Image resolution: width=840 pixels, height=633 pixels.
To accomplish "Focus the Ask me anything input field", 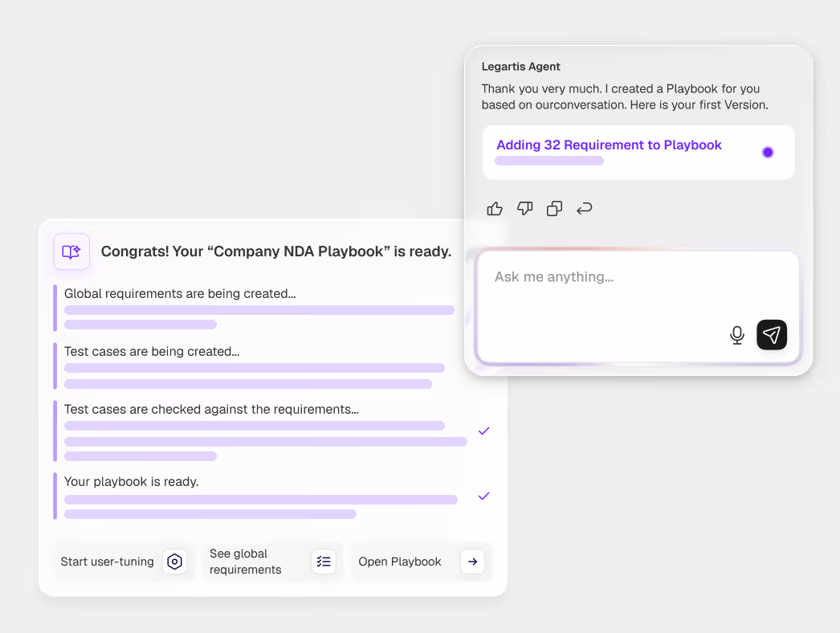I will pyautogui.click(x=638, y=307).
